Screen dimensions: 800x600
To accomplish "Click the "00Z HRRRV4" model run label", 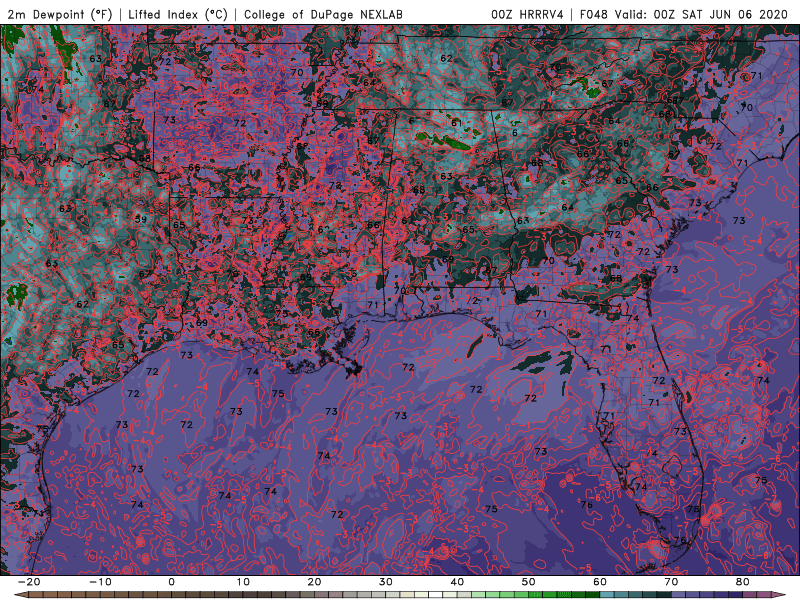I will point(528,14).
